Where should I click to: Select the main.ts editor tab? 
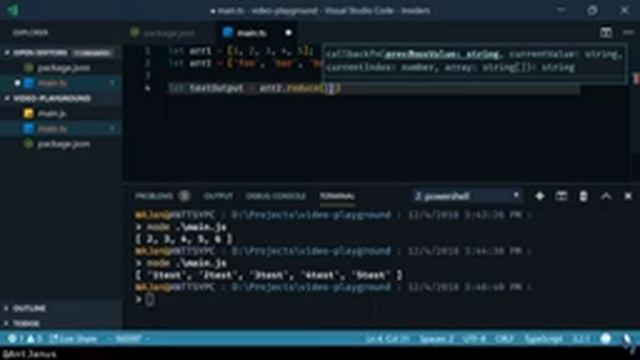coord(251,33)
